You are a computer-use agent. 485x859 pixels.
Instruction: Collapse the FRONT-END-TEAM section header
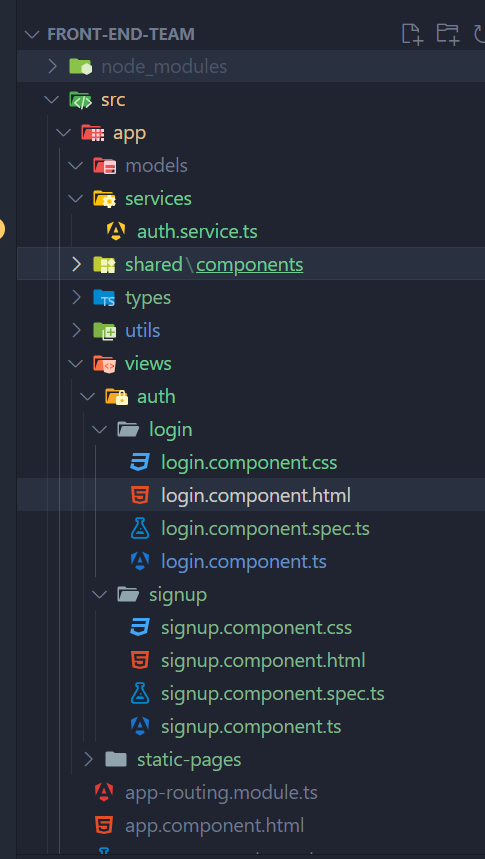coord(32,34)
